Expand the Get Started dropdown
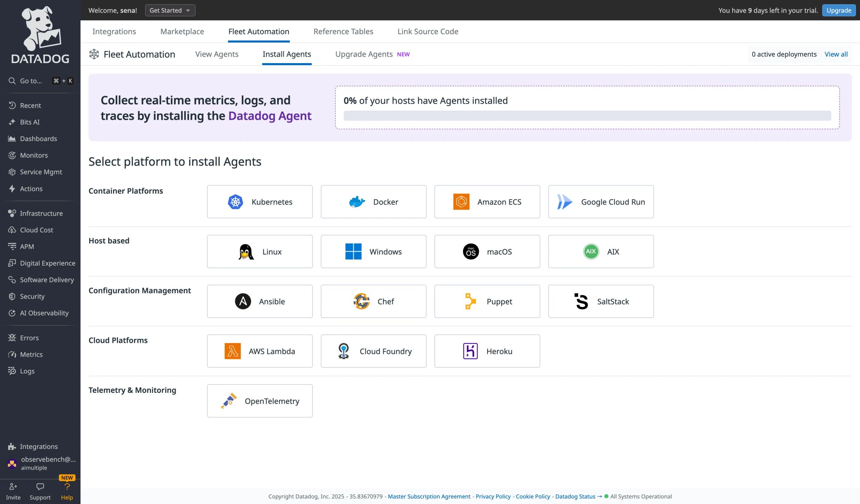Image resolution: width=860 pixels, height=504 pixels. pos(170,10)
